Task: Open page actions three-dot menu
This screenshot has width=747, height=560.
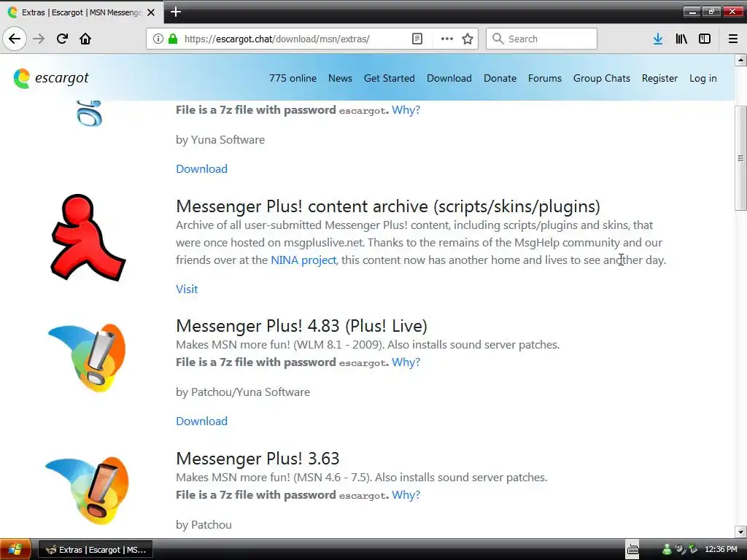Action: coord(447,39)
